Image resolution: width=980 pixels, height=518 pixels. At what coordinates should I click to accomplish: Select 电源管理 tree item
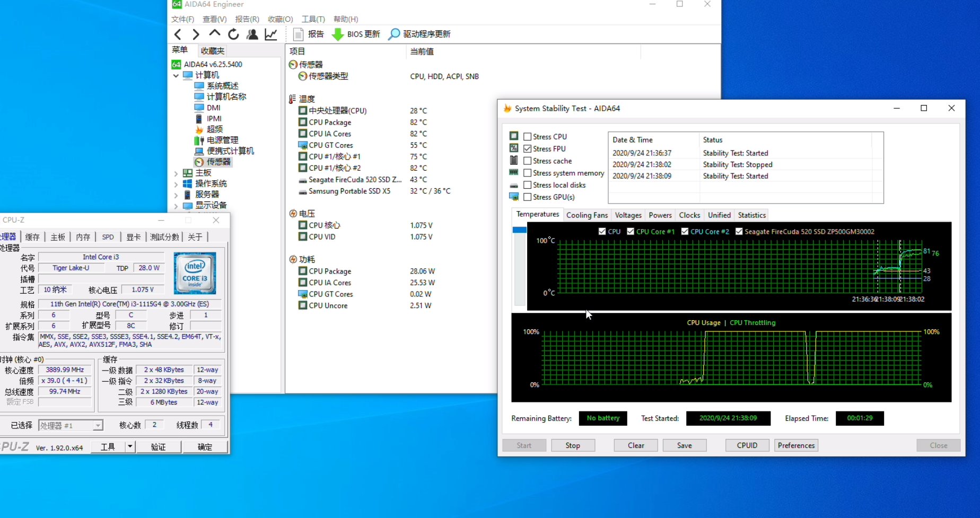coord(222,140)
